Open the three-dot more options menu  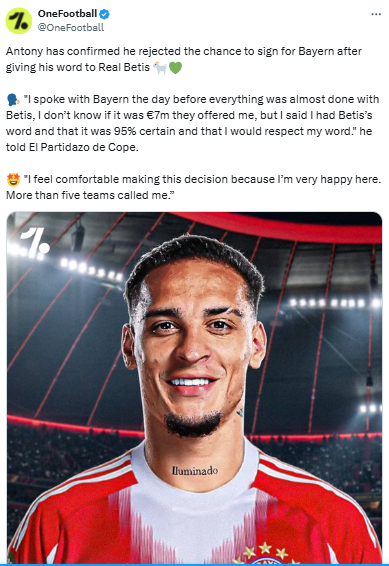pyautogui.click(x=376, y=14)
